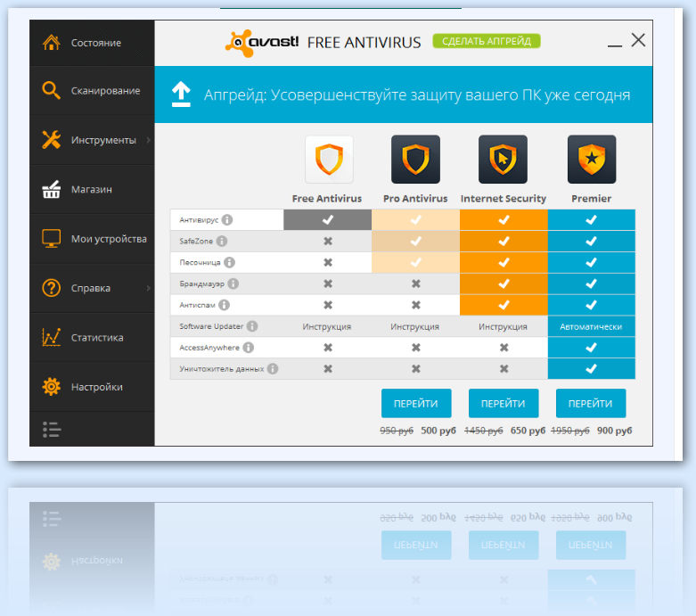Image resolution: width=696 pixels, height=616 pixels.
Task: Open the Статистика section
Action: point(92,337)
